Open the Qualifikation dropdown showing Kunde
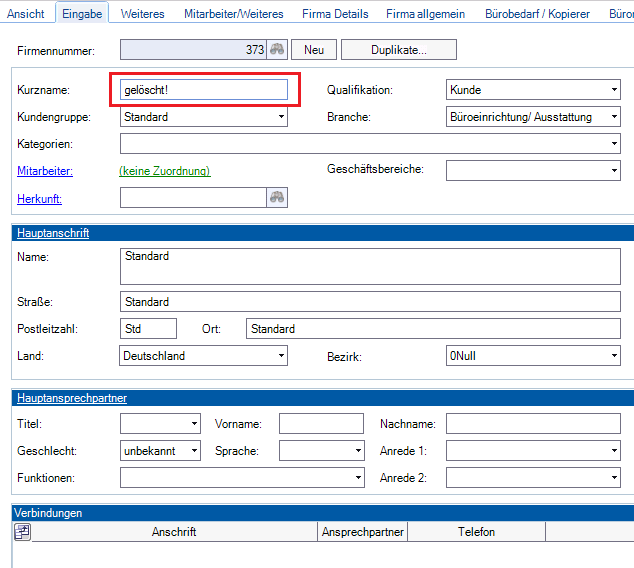The width and height of the screenshot is (634, 568). 613,90
